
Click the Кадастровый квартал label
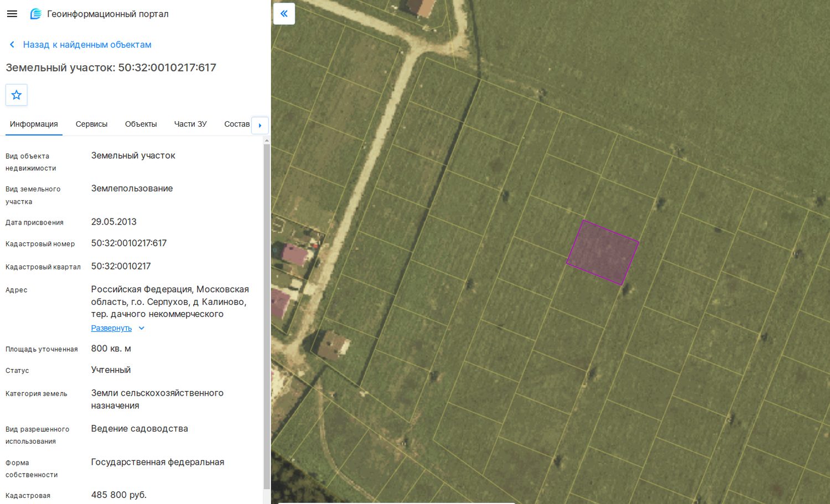click(x=43, y=267)
